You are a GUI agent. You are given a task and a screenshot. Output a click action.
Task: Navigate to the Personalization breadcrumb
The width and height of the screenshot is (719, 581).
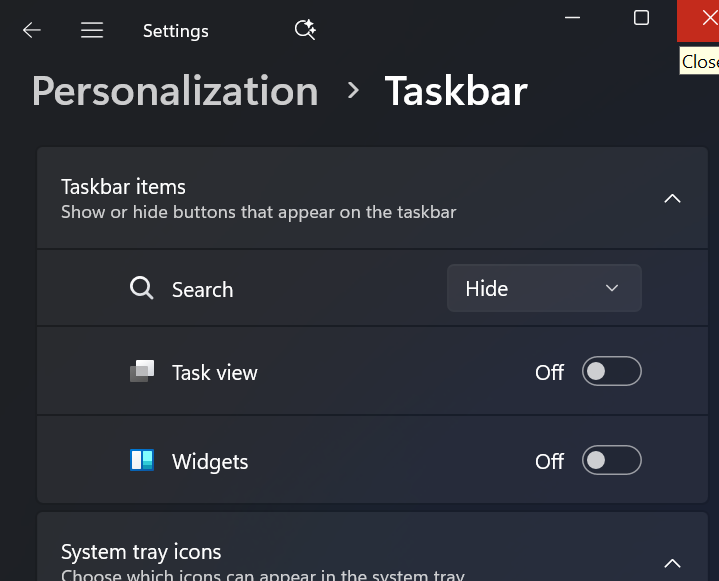[x=175, y=91]
